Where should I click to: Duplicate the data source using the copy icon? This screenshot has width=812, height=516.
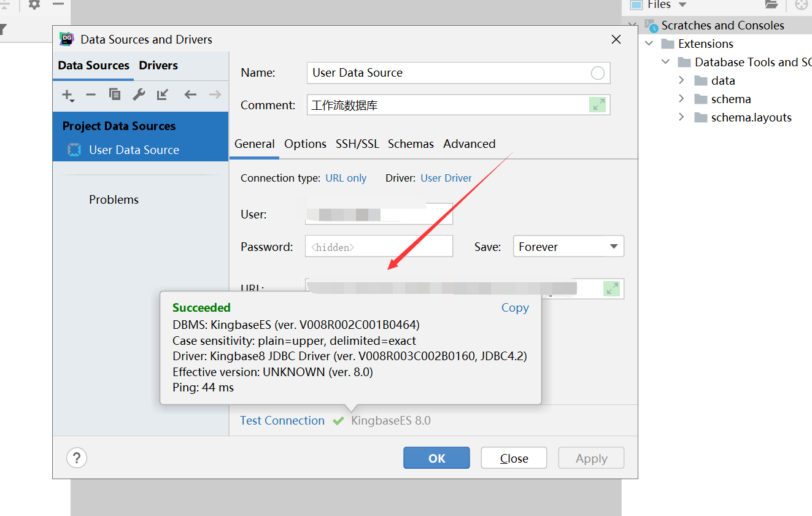(115, 94)
